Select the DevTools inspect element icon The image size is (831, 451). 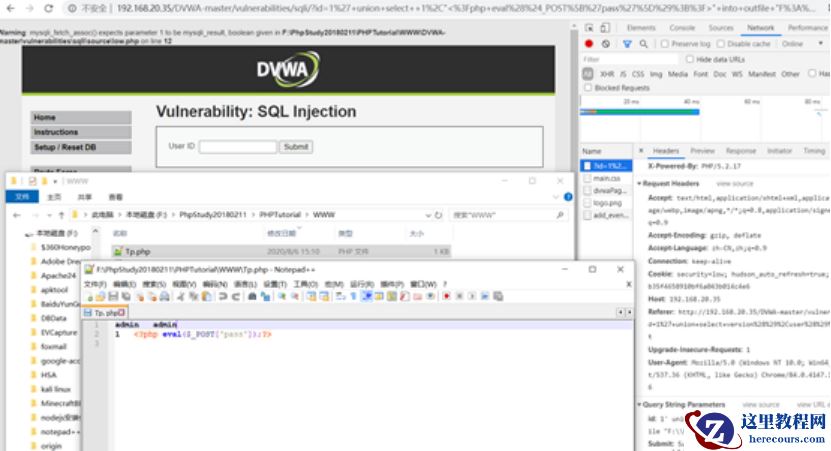pos(589,28)
